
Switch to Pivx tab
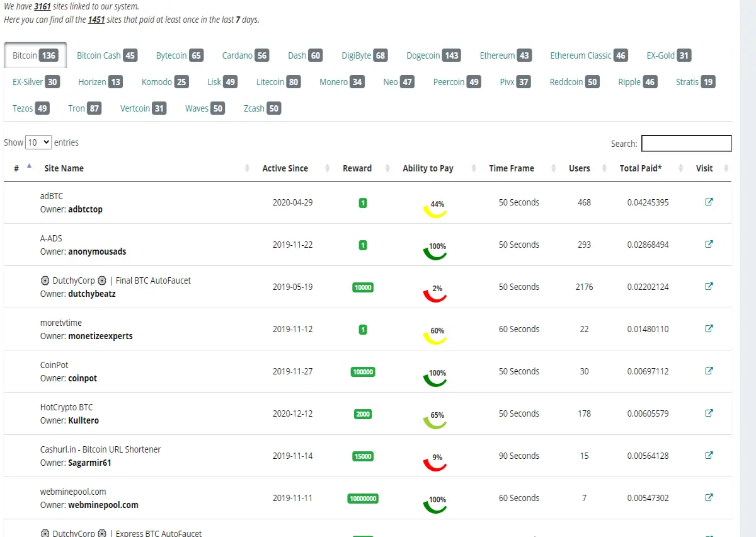[x=515, y=82]
